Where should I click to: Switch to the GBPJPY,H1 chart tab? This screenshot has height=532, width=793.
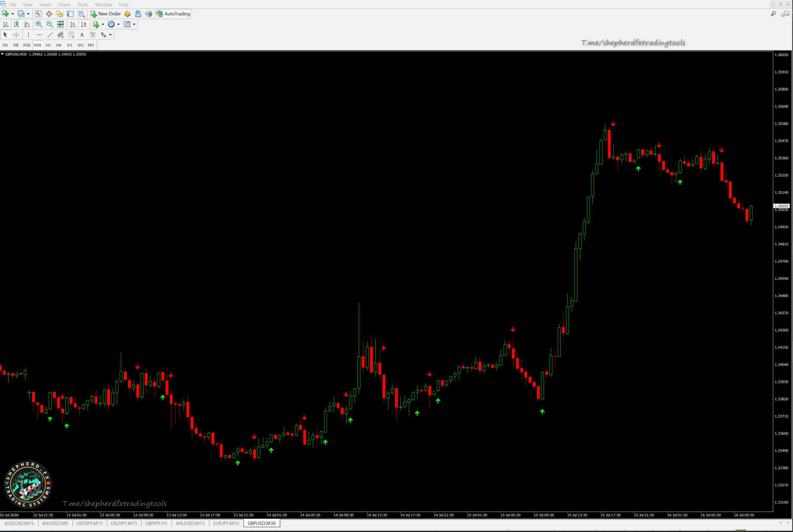[x=156, y=523]
